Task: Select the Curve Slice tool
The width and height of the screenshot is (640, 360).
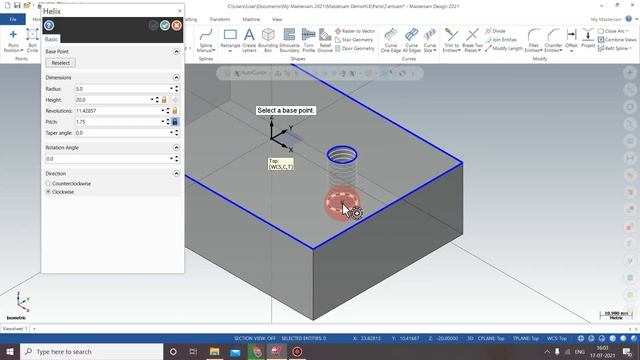Action: [430, 40]
